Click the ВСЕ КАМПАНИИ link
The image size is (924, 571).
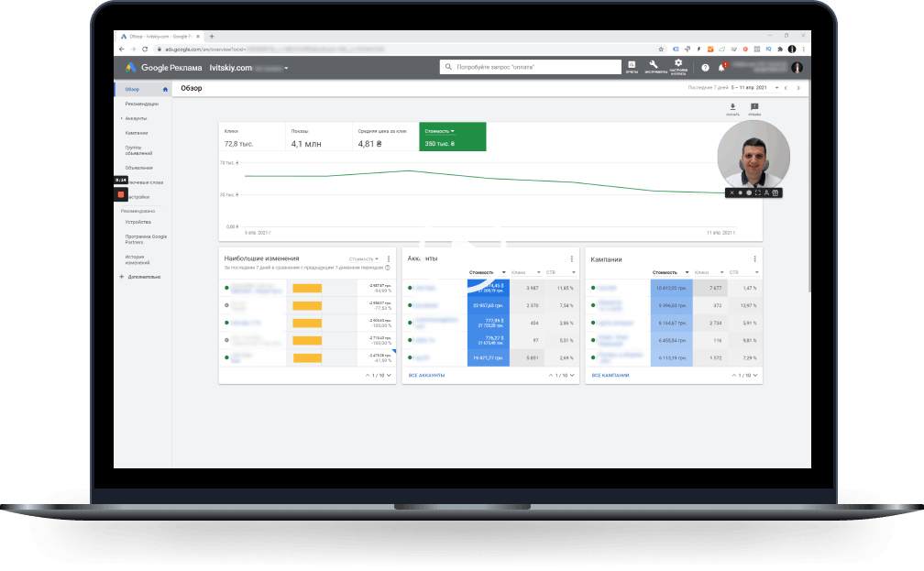(610, 375)
